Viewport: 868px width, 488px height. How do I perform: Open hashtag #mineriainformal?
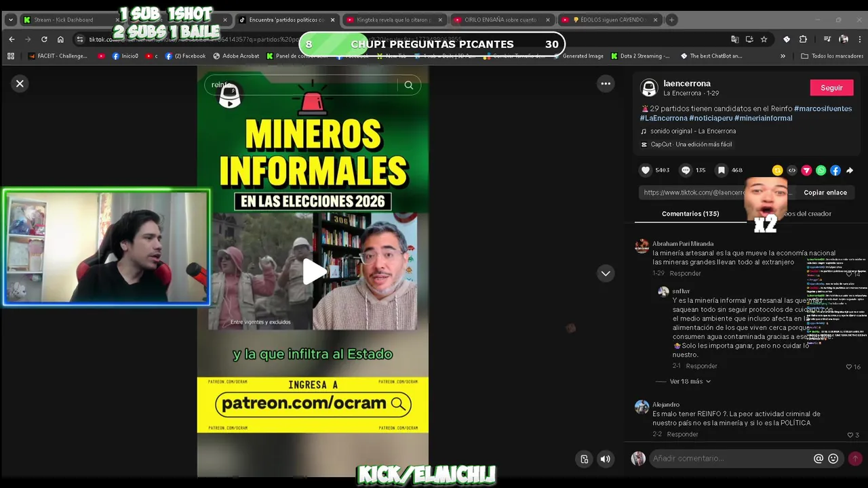pyautogui.click(x=763, y=118)
